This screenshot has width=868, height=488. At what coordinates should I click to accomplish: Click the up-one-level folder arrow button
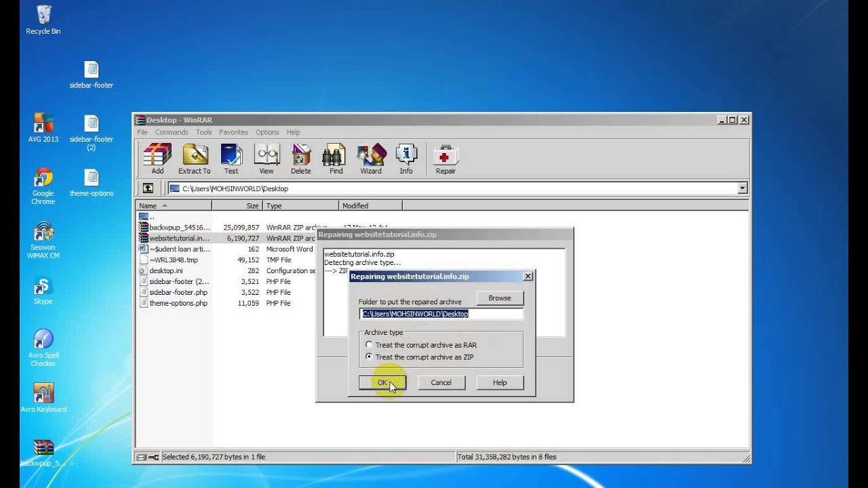148,188
